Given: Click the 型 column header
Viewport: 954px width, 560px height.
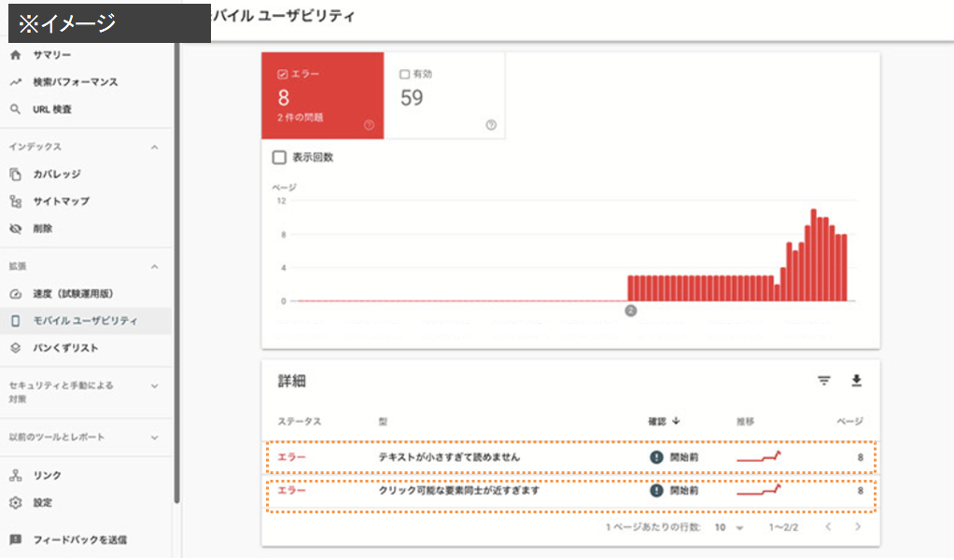Looking at the screenshot, I should [x=383, y=421].
